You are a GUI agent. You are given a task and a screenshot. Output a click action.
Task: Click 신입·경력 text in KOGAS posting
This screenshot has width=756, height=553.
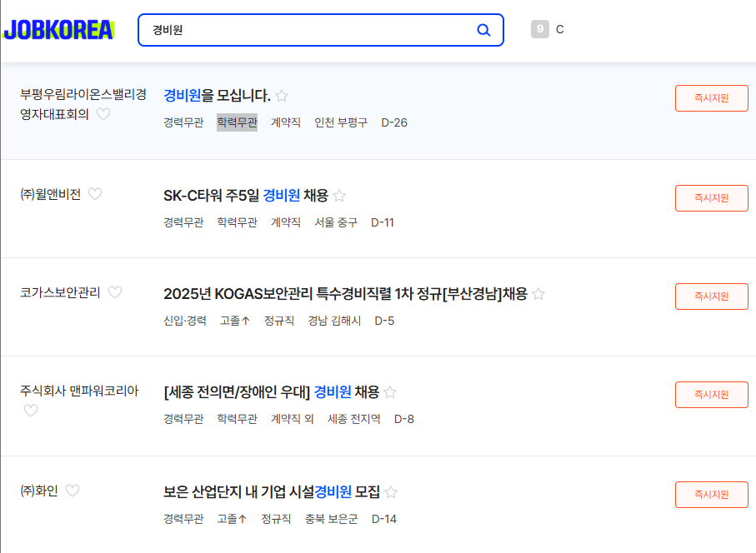click(x=185, y=321)
